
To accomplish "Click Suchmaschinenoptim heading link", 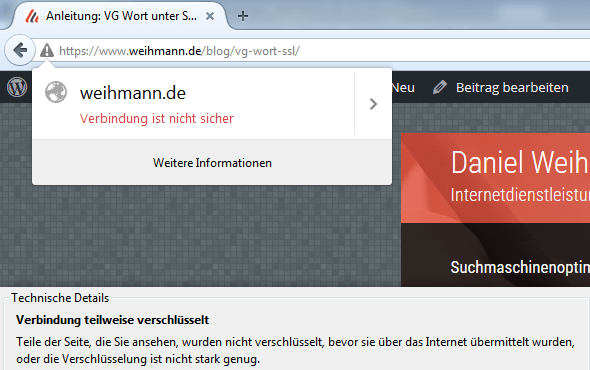I will tap(520, 267).
